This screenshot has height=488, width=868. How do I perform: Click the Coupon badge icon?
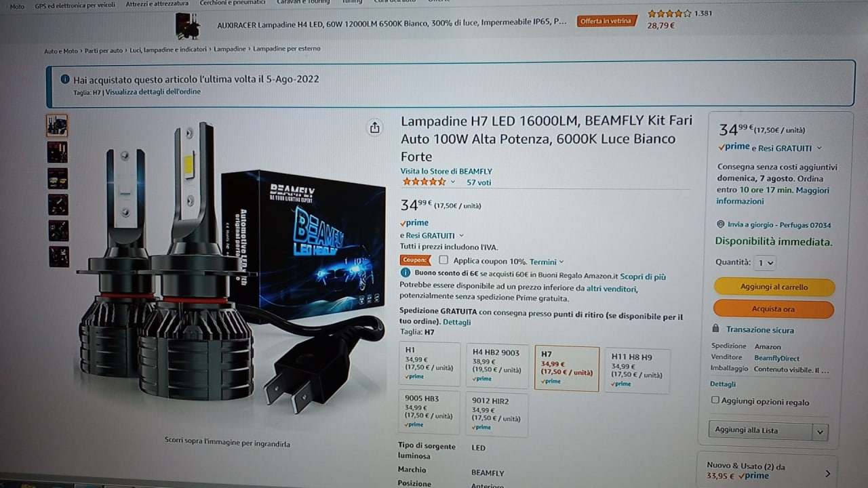415,260
